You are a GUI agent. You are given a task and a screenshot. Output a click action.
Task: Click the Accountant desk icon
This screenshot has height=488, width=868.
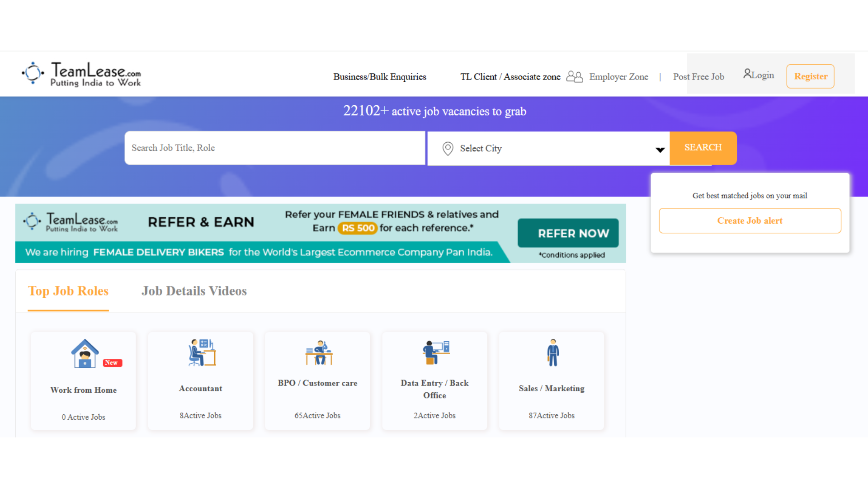pyautogui.click(x=202, y=352)
